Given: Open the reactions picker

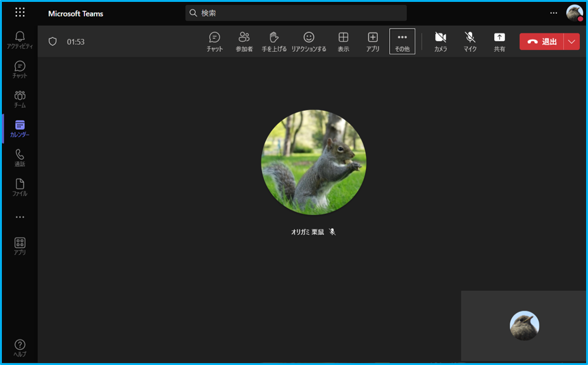Looking at the screenshot, I should click(x=309, y=41).
